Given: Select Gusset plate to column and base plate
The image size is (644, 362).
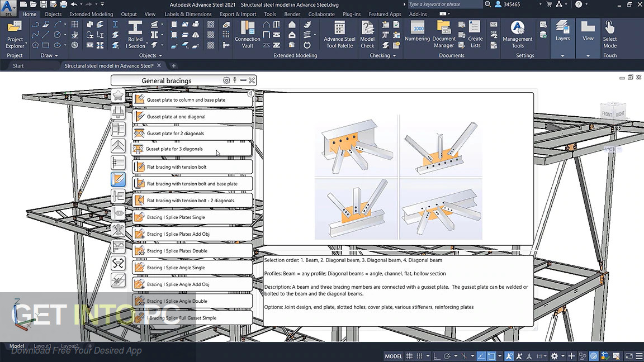Looking at the screenshot, I should [x=192, y=100].
